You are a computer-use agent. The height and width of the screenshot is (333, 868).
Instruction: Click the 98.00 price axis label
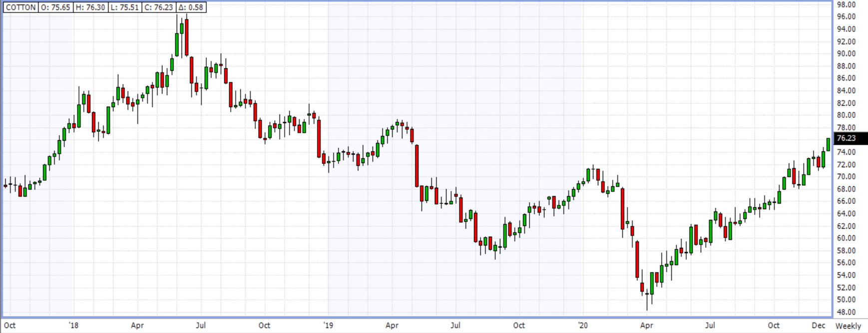click(846, 4)
